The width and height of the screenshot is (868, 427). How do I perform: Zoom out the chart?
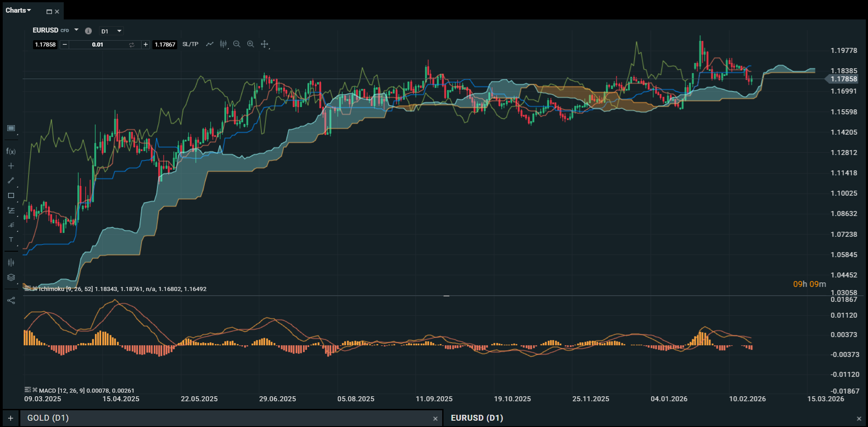237,44
